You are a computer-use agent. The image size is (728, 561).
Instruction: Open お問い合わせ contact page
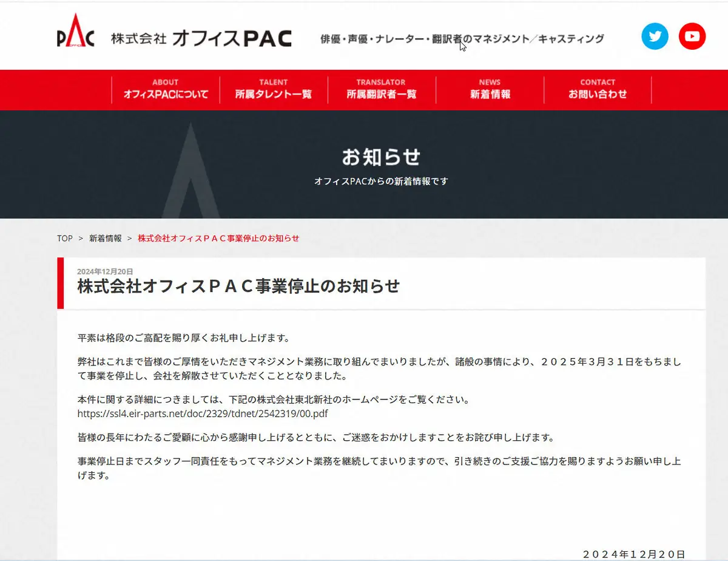click(x=598, y=90)
